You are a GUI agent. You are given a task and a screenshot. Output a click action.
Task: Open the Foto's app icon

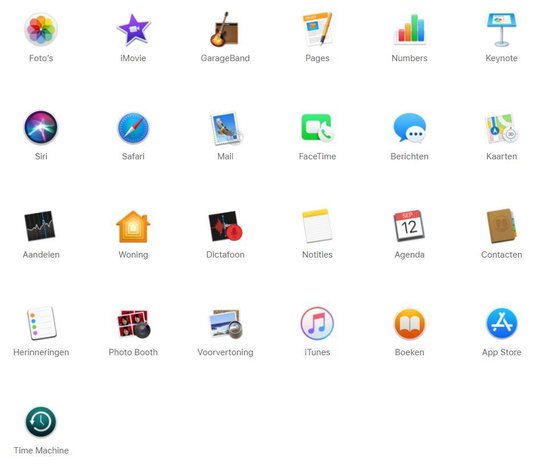pyautogui.click(x=41, y=29)
